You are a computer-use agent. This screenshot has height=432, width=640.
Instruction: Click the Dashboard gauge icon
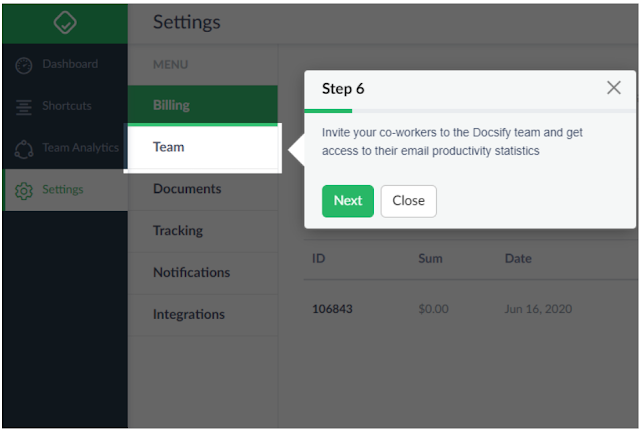pyautogui.click(x=24, y=65)
